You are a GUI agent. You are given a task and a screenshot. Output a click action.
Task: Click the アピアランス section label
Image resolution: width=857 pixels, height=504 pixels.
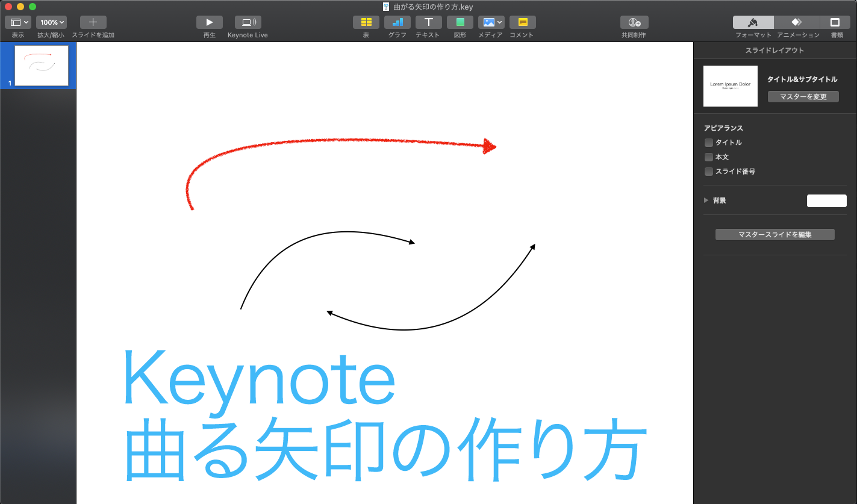[x=723, y=128]
